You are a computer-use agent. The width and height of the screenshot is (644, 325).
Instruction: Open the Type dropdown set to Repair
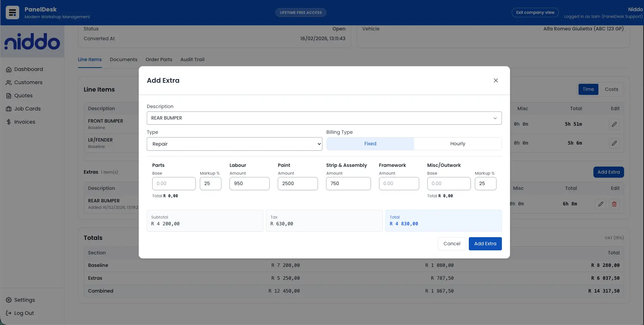click(x=234, y=144)
